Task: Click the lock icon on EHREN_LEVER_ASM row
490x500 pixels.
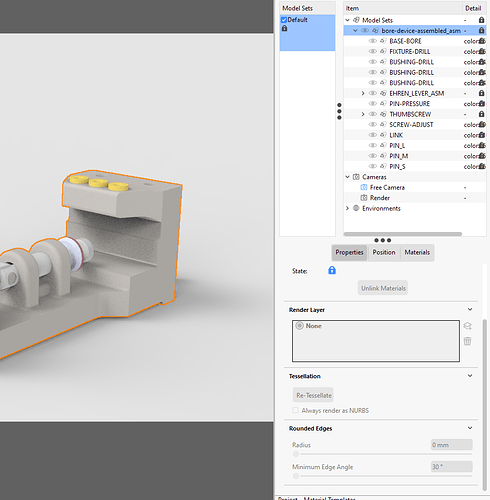Action: click(x=481, y=93)
